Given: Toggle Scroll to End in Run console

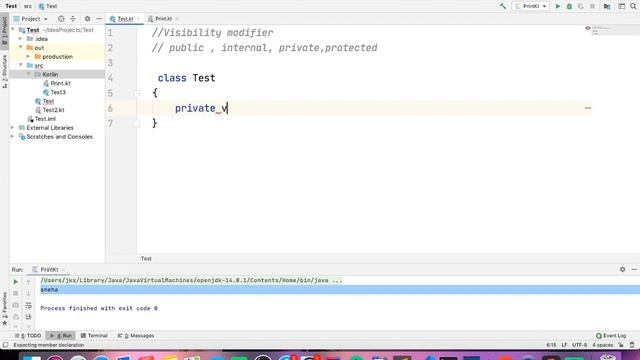Looking at the screenshot, I should (28, 317).
